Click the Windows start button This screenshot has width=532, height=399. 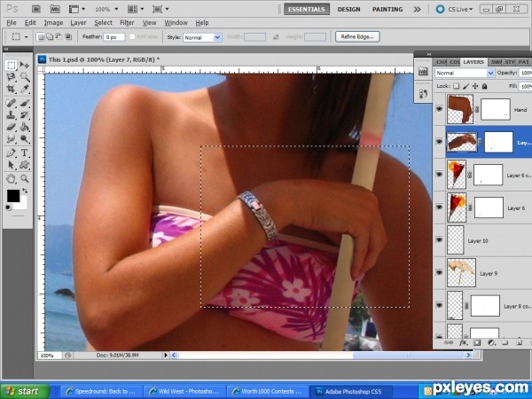(x=25, y=391)
